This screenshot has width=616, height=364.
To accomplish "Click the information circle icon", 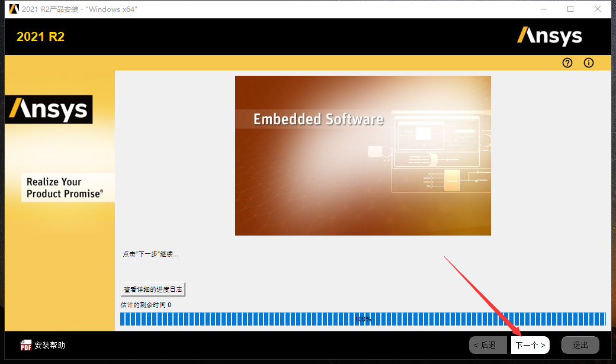I will coord(588,63).
